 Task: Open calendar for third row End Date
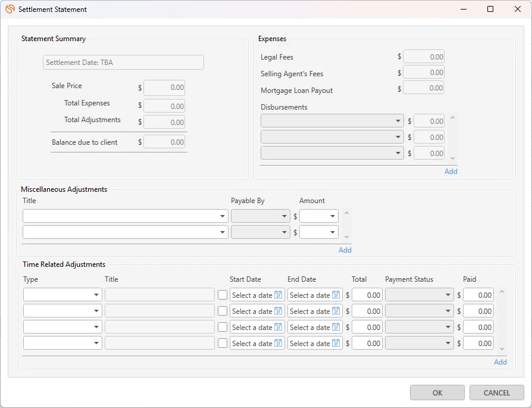[336, 327]
